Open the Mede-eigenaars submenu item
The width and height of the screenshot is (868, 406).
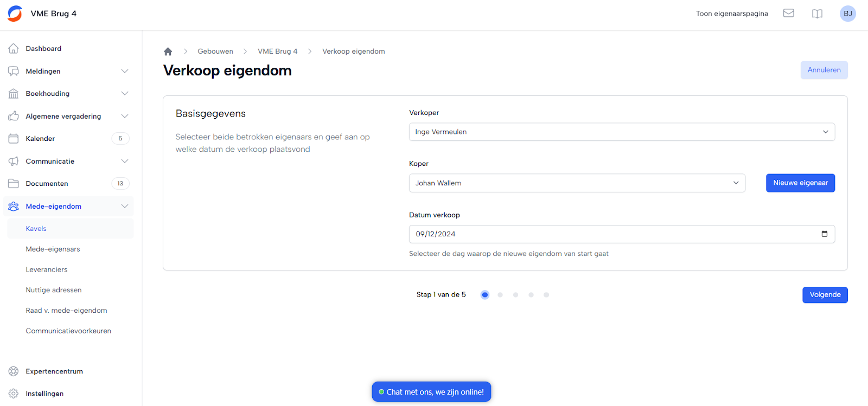53,249
